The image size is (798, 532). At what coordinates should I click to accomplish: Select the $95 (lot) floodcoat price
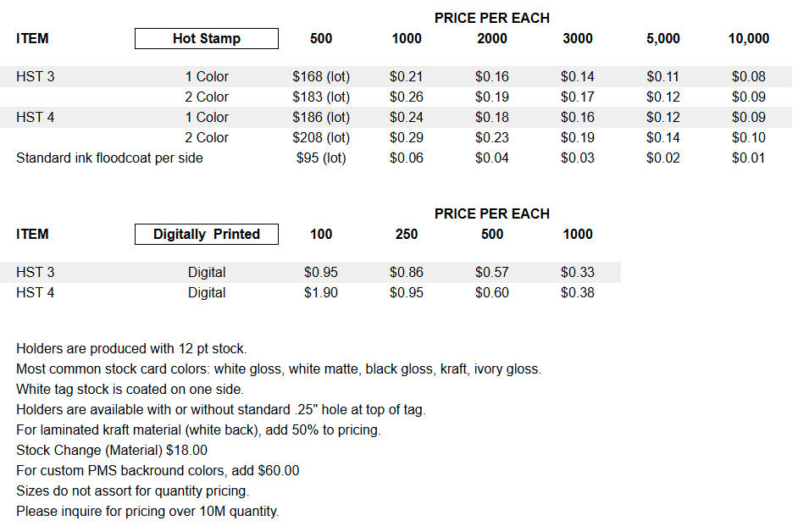click(x=321, y=158)
